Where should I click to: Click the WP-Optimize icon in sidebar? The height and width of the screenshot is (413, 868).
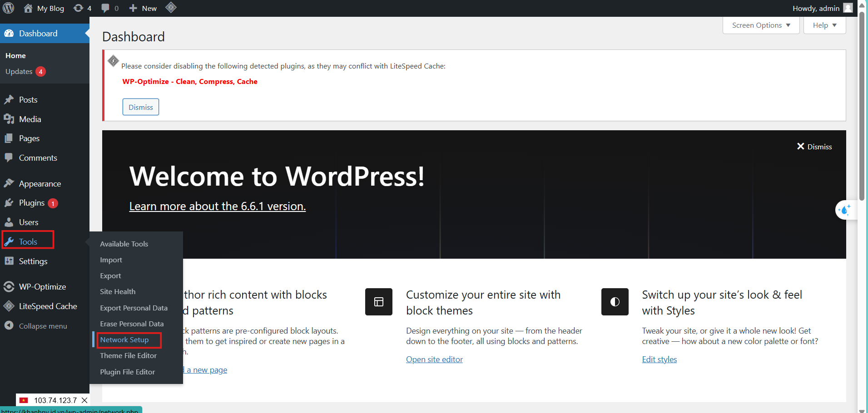(x=9, y=287)
